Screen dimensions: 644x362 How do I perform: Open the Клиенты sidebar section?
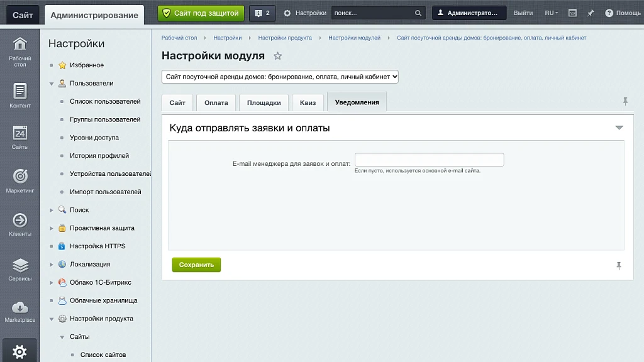click(x=19, y=224)
